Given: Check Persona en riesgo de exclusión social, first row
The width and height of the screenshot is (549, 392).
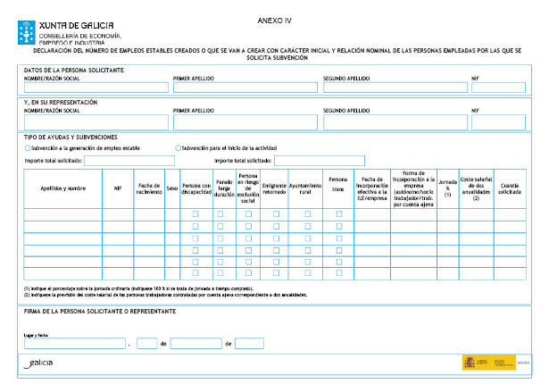Looking at the screenshot, I should coord(248,213).
